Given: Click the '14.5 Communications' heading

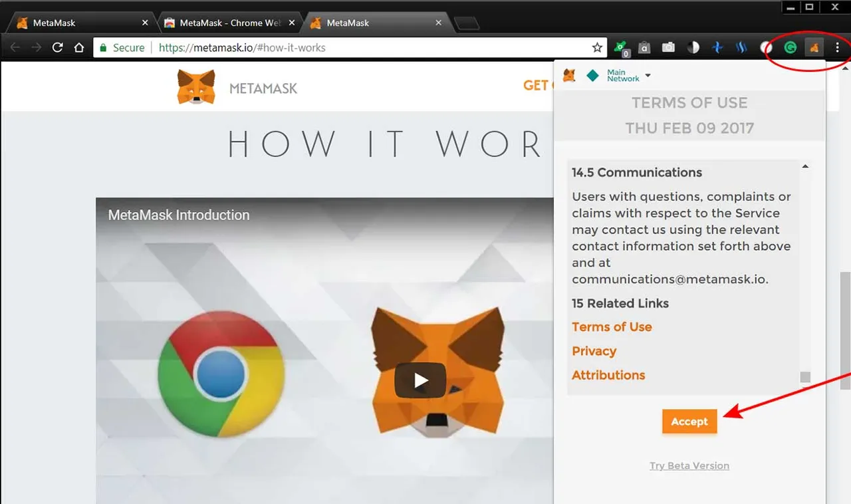Looking at the screenshot, I should tap(637, 172).
